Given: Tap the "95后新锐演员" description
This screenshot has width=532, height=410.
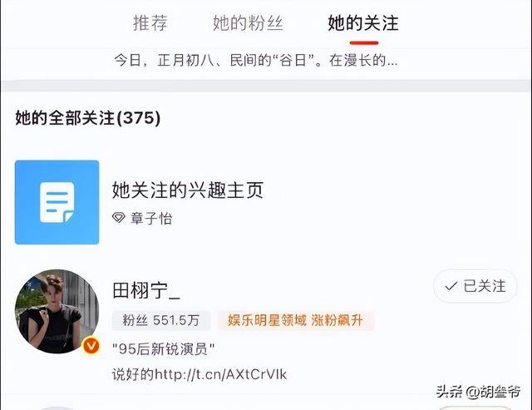Looking at the screenshot, I should tap(163, 348).
